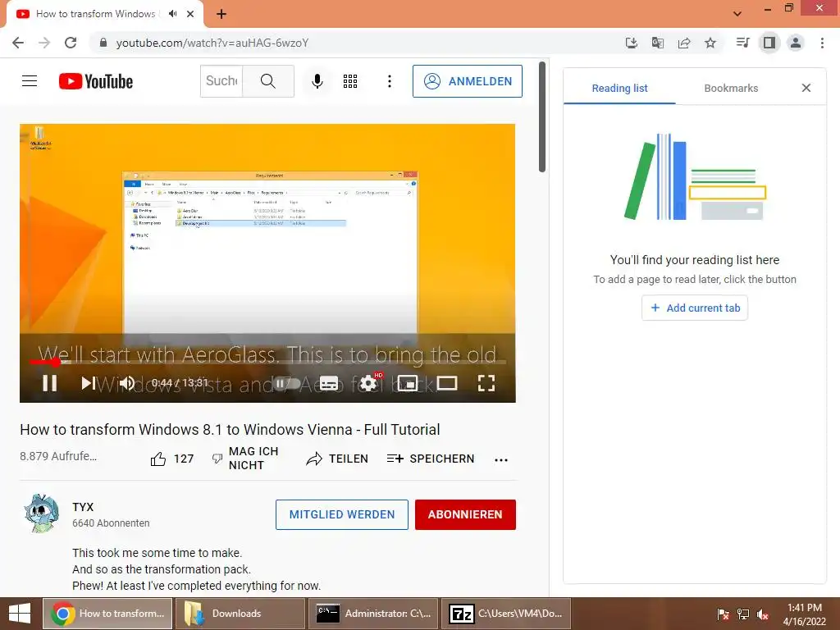
Task: Go forward in browser history
Action: point(44,43)
